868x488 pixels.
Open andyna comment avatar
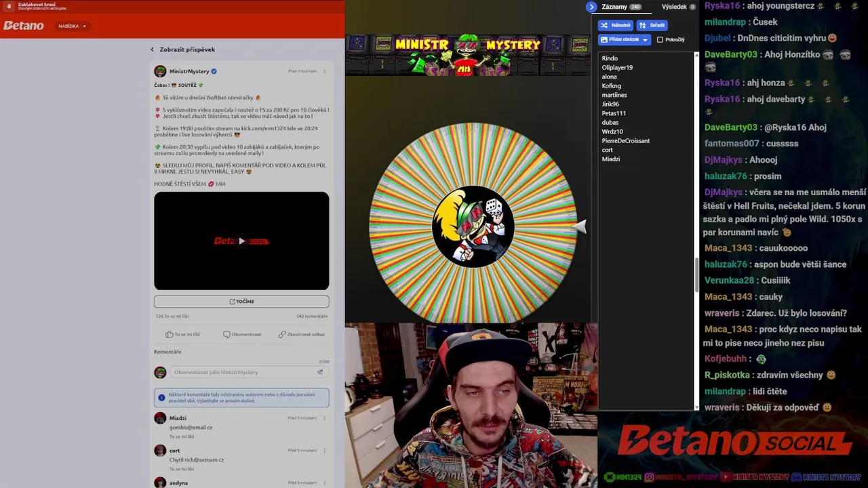click(x=160, y=483)
